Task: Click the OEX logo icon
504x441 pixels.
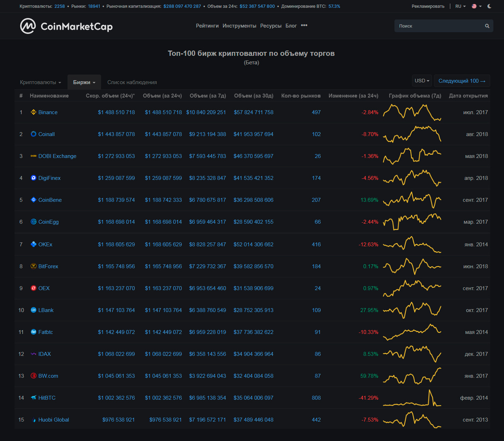Action: pos(34,288)
